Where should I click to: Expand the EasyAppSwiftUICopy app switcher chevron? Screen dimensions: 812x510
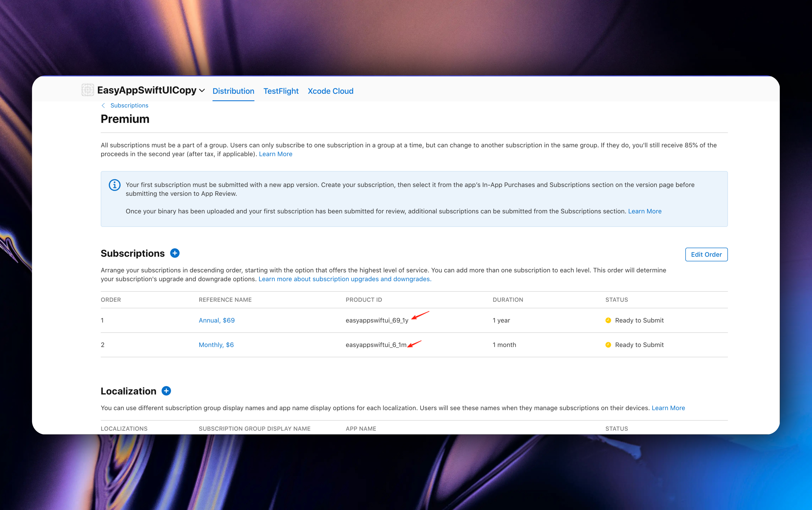click(x=202, y=90)
